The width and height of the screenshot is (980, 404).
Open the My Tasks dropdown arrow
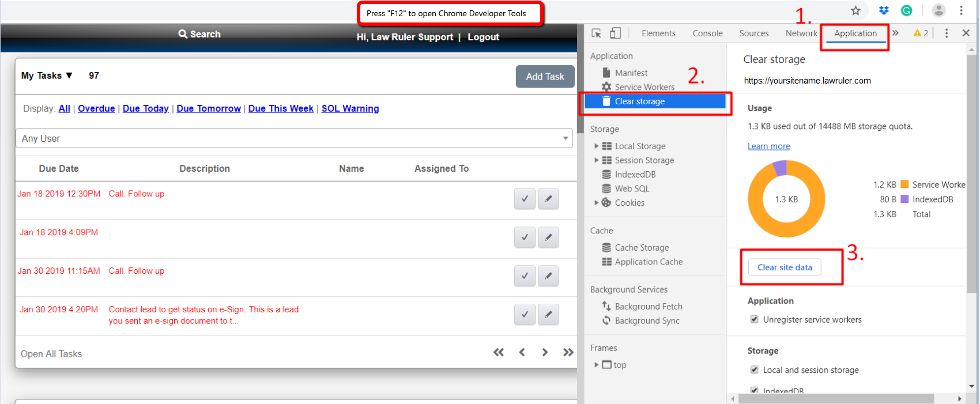(x=69, y=75)
